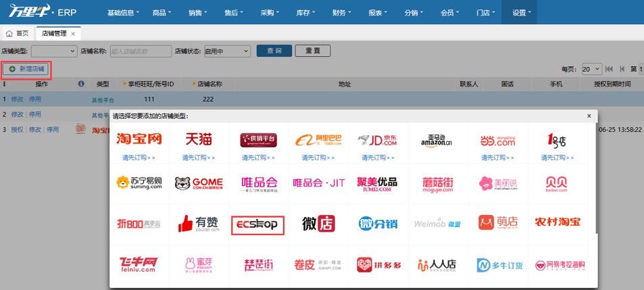This screenshot has height=290, width=644.
Task: Pick the 微店 store logo
Action: click(x=318, y=224)
